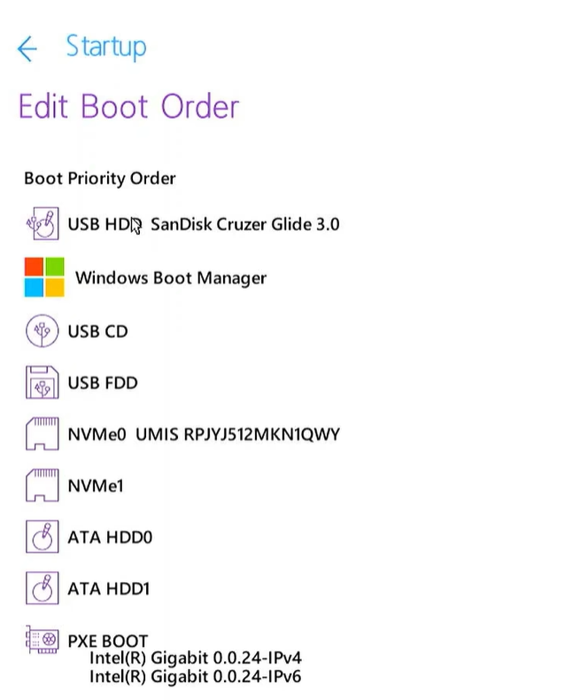Click the ATA HDD0 disk icon

click(x=43, y=537)
